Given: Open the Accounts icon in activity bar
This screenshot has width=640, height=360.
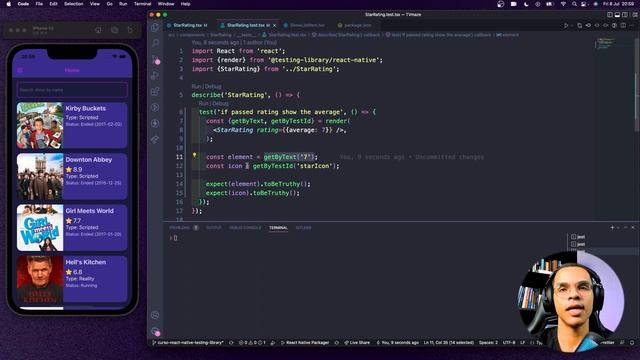Looking at the screenshot, I should tap(155, 315).
